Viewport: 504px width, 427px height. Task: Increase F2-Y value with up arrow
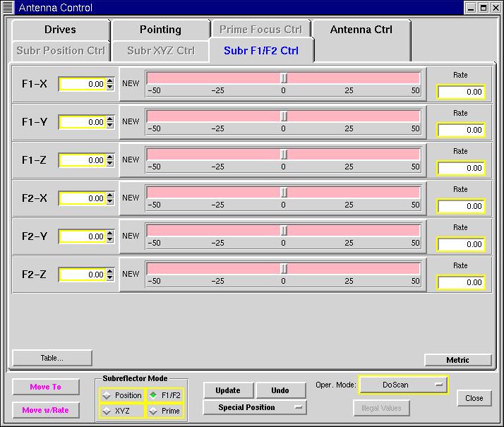pyautogui.click(x=110, y=234)
